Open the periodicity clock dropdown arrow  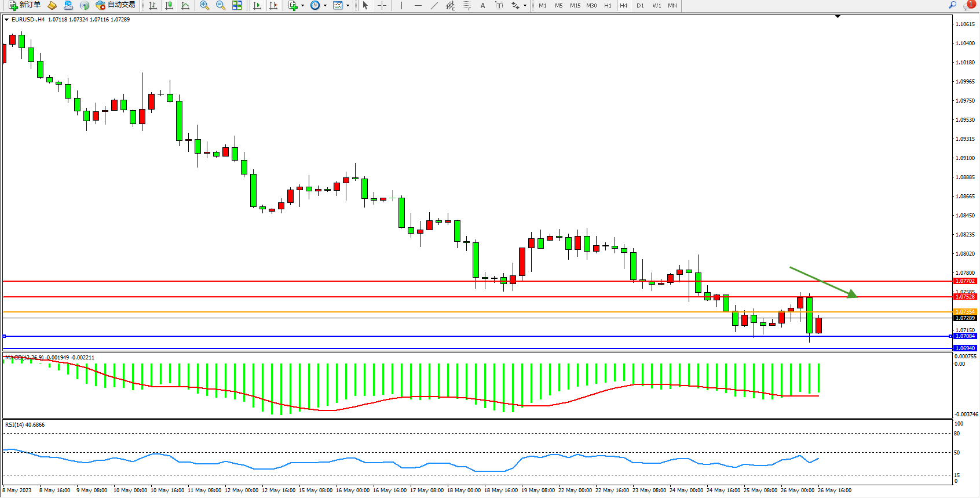[x=325, y=5]
